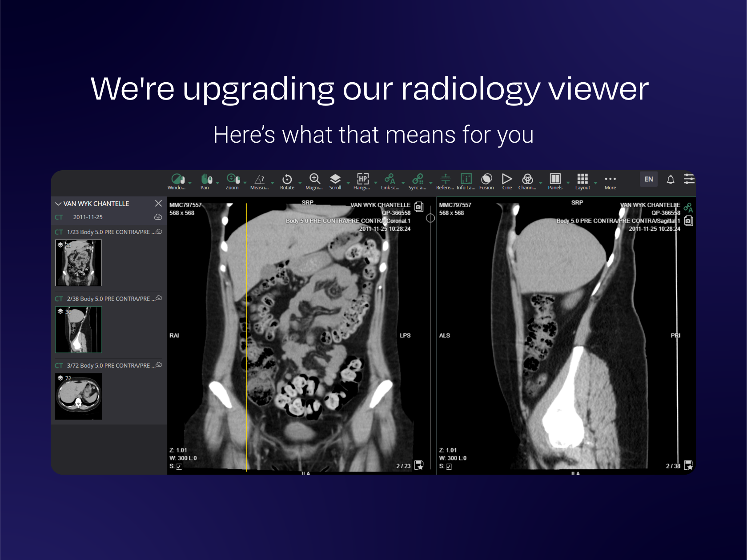747x560 pixels.
Task: Activate the Rotate tool
Action: 287,180
